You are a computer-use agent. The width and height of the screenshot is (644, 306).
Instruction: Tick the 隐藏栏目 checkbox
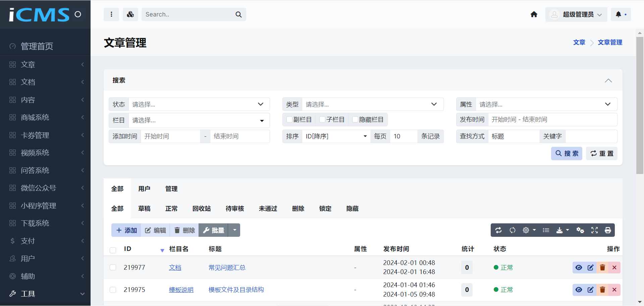(x=355, y=120)
